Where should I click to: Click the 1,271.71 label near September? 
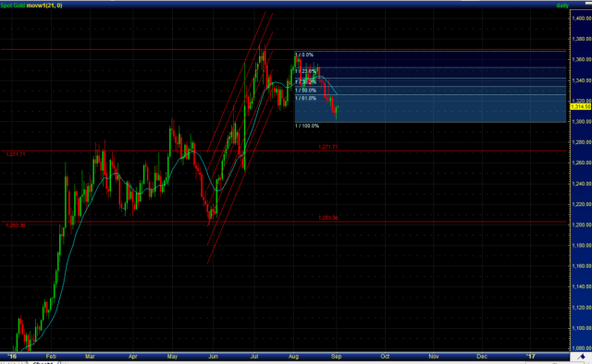[x=328, y=147]
